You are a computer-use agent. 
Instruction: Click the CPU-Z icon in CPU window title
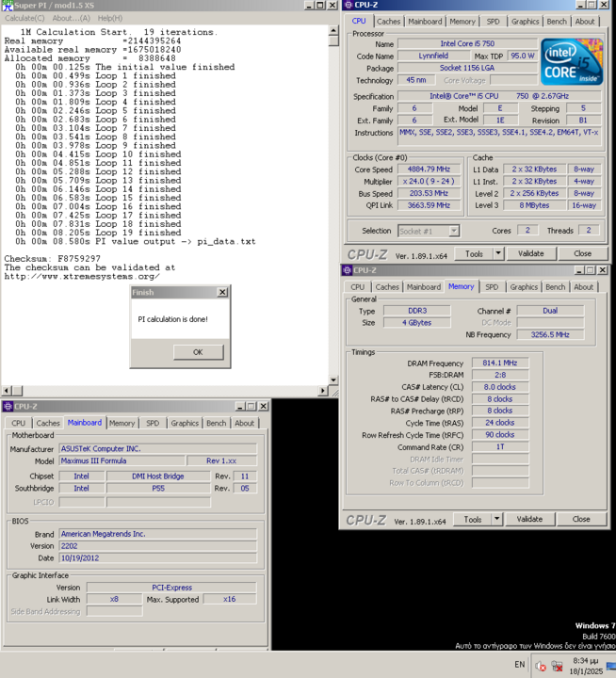349,5
